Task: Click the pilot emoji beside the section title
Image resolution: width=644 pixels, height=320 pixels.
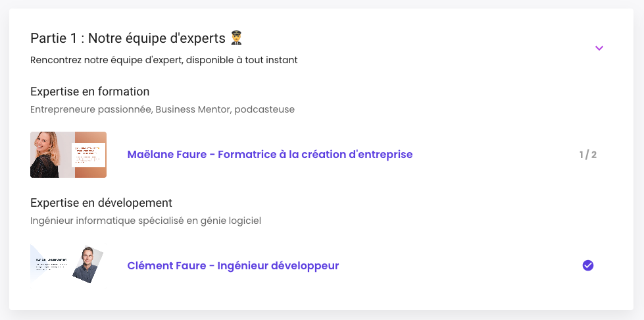Action: pyautogui.click(x=236, y=38)
